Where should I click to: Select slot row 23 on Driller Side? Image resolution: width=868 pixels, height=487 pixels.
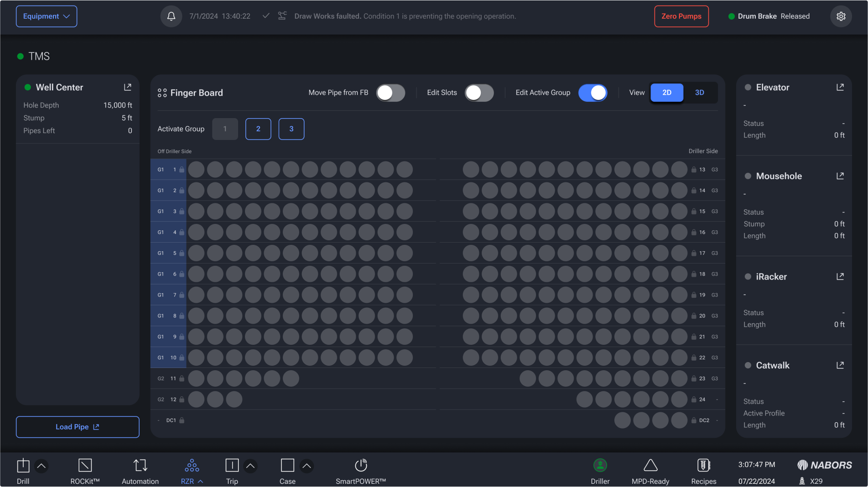click(582, 378)
